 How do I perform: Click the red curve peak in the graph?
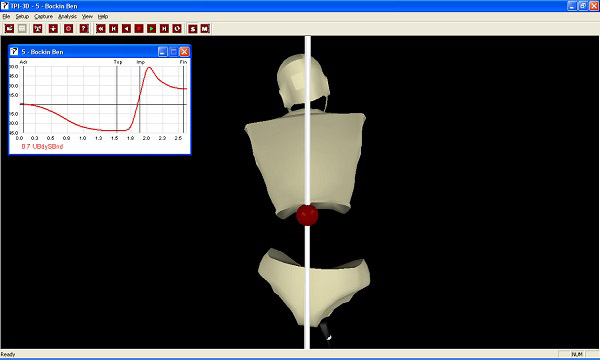coord(149,68)
